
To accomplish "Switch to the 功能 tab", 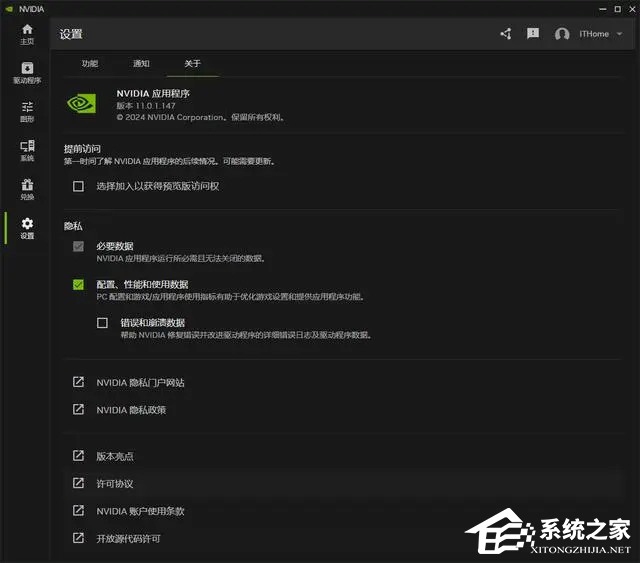I will (90, 64).
